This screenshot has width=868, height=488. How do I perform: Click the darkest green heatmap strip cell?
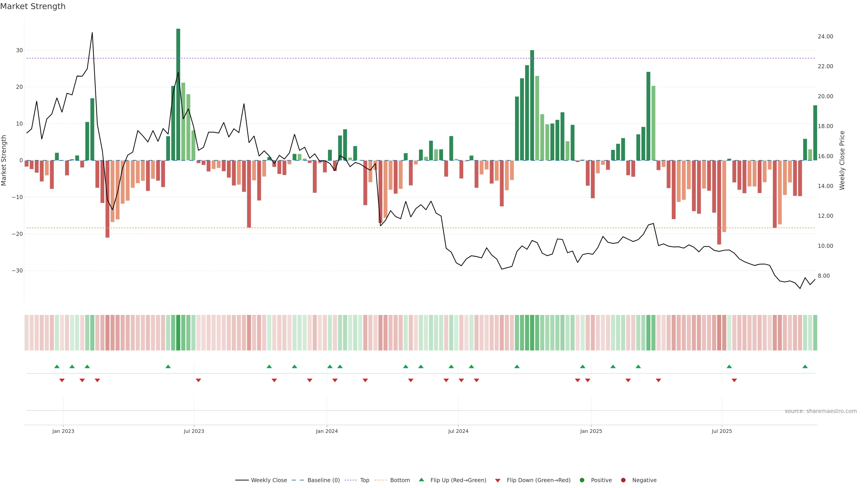[178, 333]
